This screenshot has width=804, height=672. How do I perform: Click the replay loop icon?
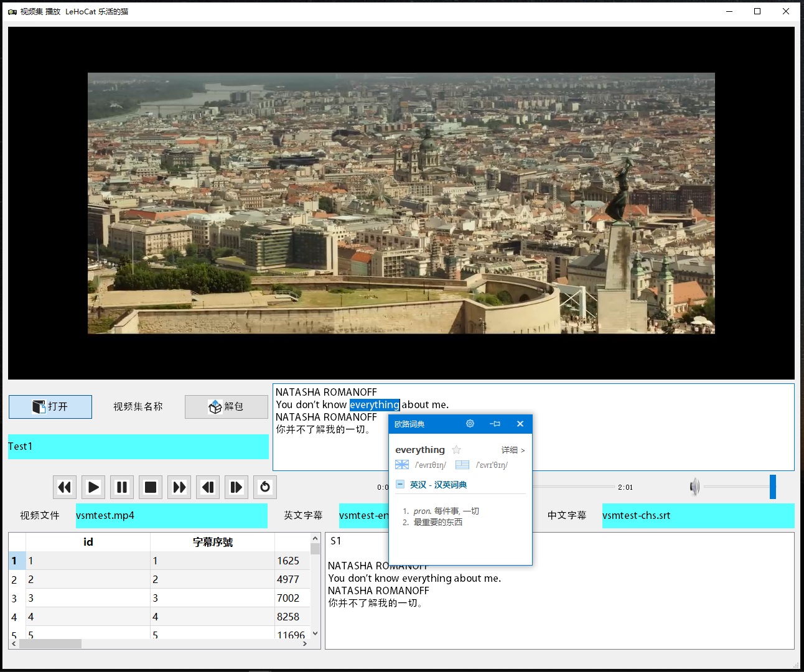[x=265, y=487]
